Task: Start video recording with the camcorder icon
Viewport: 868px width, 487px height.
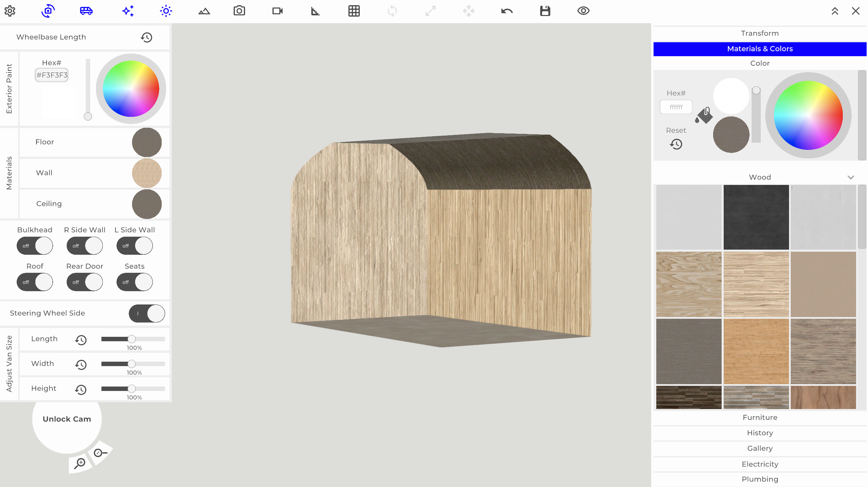Action: (277, 11)
